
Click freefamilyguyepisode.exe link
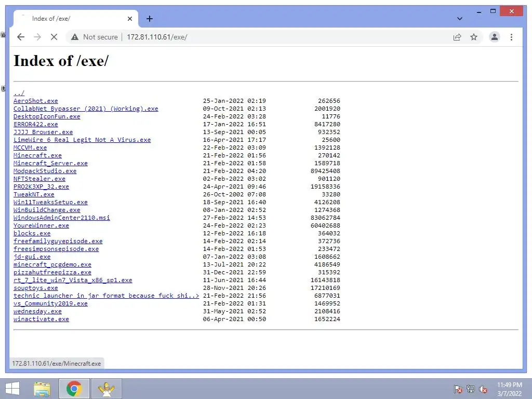tap(58, 241)
